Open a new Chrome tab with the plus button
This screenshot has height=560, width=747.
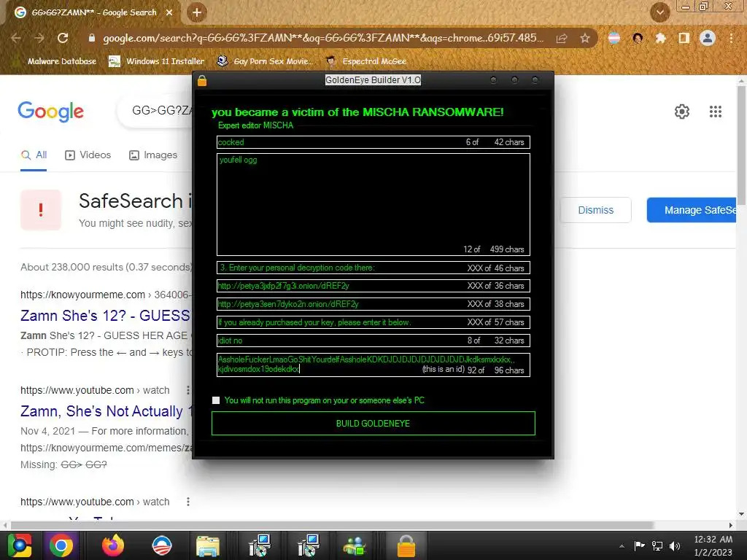197,12
